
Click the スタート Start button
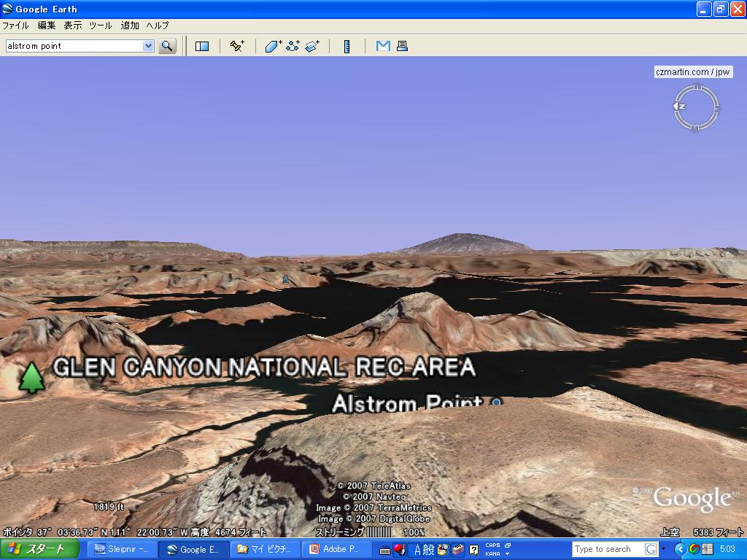click(x=39, y=549)
